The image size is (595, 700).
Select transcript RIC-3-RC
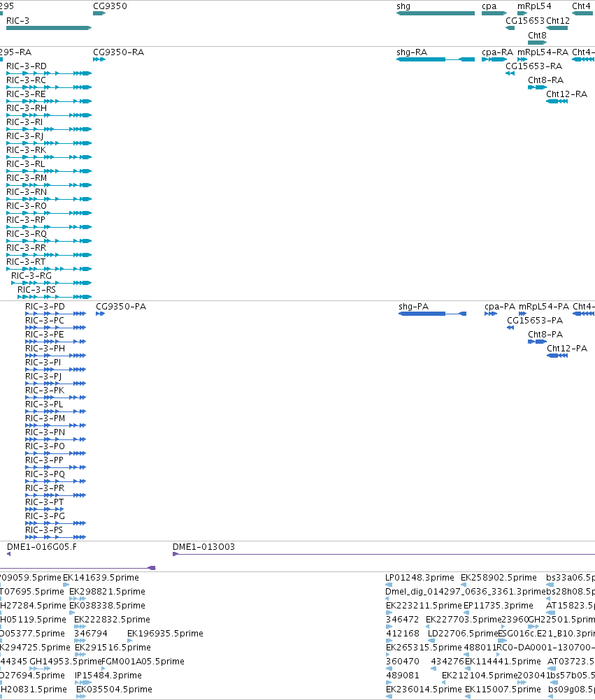49,87
